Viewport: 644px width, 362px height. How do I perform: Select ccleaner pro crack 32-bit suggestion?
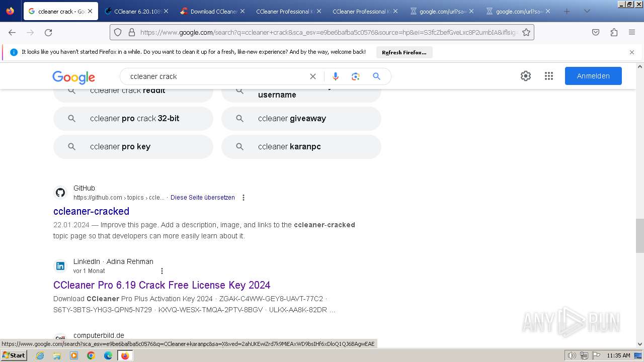pyautogui.click(x=133, y=119)
